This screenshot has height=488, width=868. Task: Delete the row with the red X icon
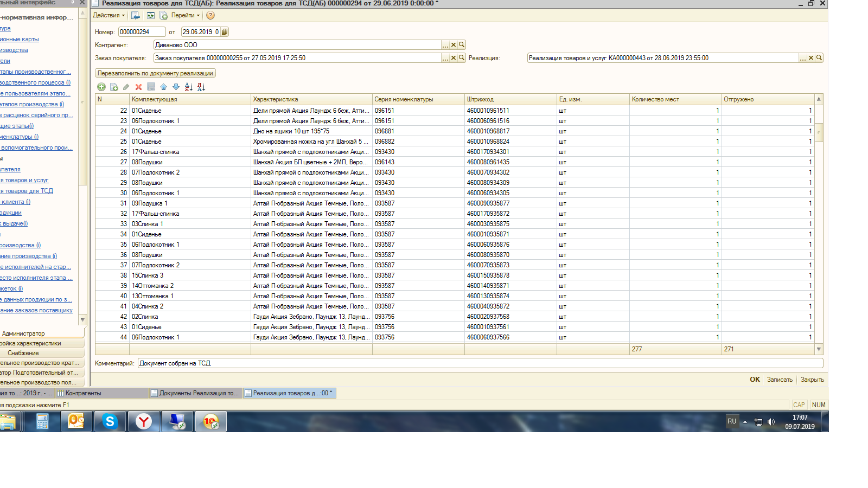click(138, 87)
